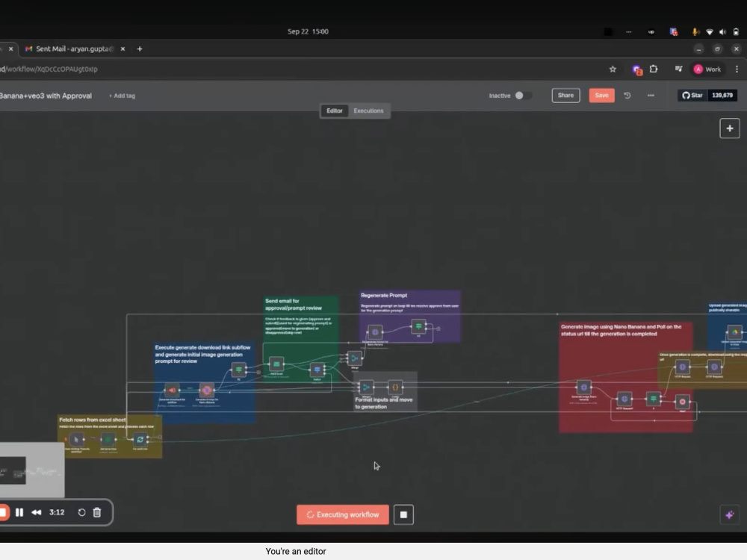This screenshot has height=560, width=747.
Task: Click the Add tag link
Action: pyautogui.click(x=122, y=96)
